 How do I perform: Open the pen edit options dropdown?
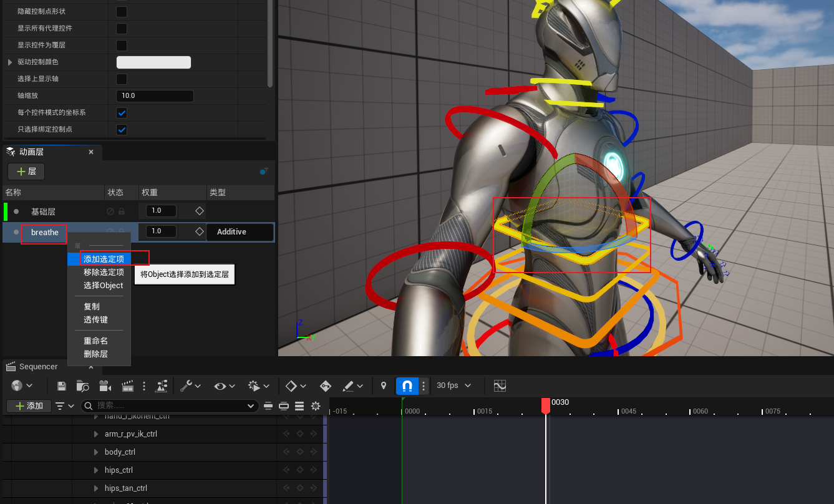[353, 386]
